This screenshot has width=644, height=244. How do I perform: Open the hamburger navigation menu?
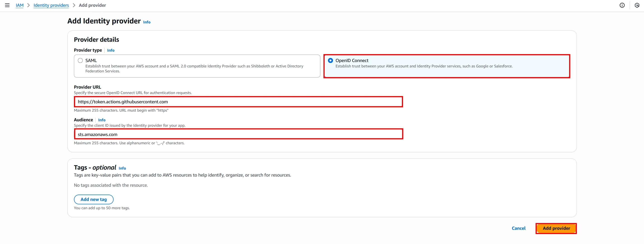tap(7, 5)
